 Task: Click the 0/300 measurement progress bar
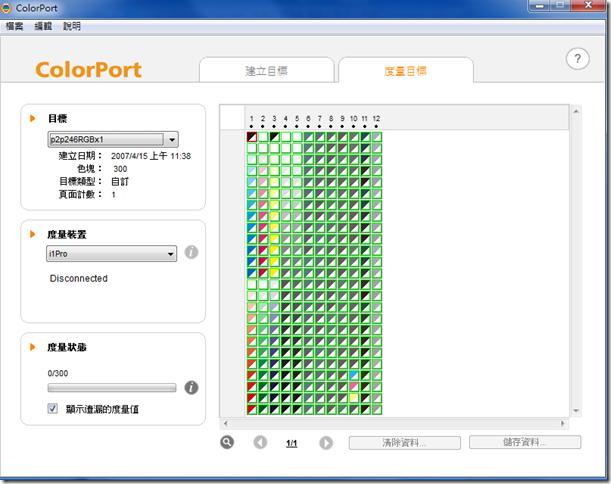112,388
